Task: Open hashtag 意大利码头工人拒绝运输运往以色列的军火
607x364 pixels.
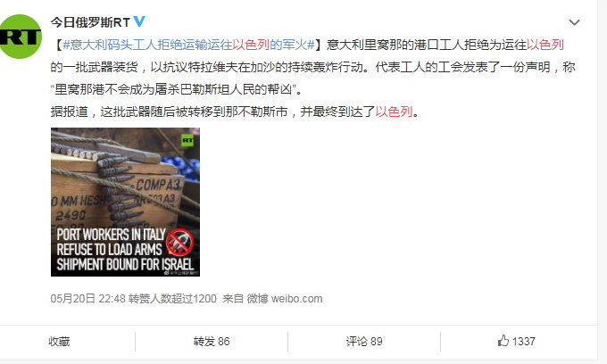Action: [188, 45]
